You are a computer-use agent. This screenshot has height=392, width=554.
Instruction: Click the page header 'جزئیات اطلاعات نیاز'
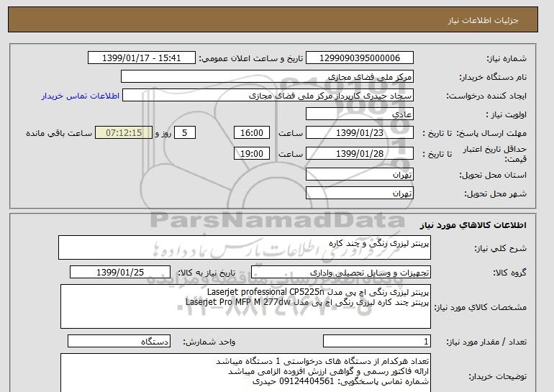pyautogui.click(x=483, y=20)
